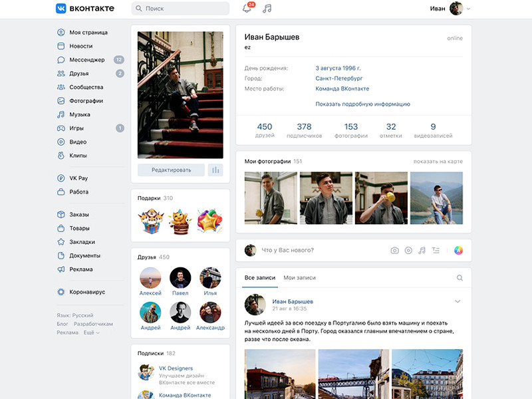Open the article editor icon in post box
Screen dimensions: 532x399
436,251
